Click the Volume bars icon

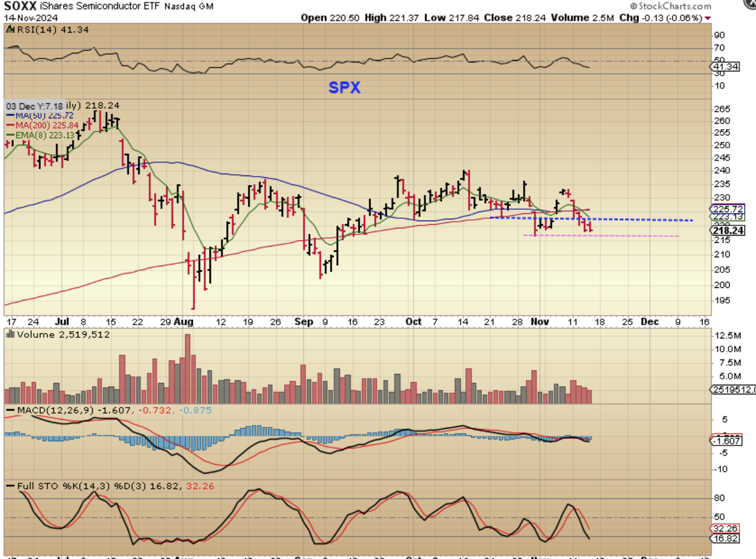pos(10,334)
